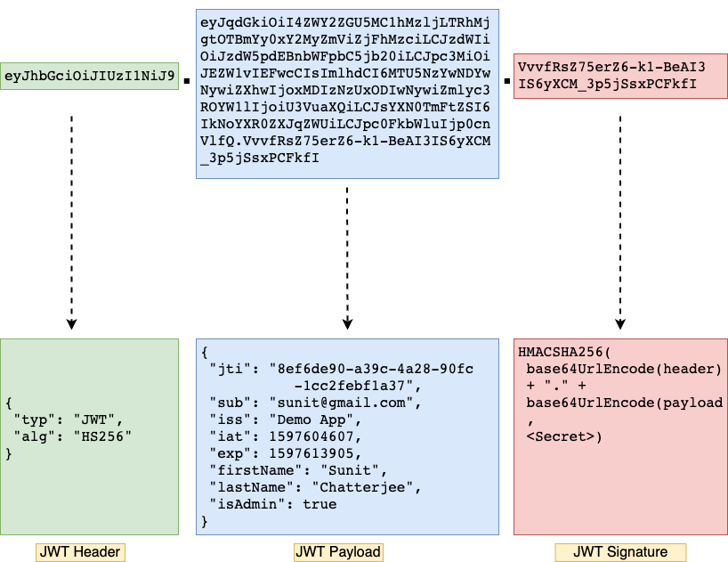Select the JWT Header label
The height and width of the screenshot is (562, 728).
(x=80, y=552)
